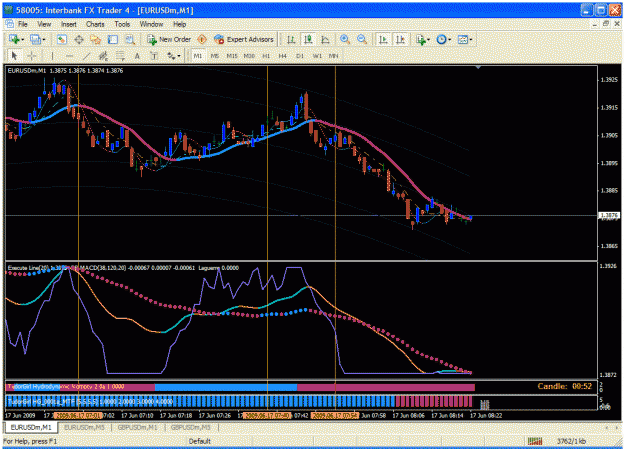The height and width of the screenshot is (449, 625).
Task: Open the periodicity clock dropdown
Action: [x=450, y=39]
